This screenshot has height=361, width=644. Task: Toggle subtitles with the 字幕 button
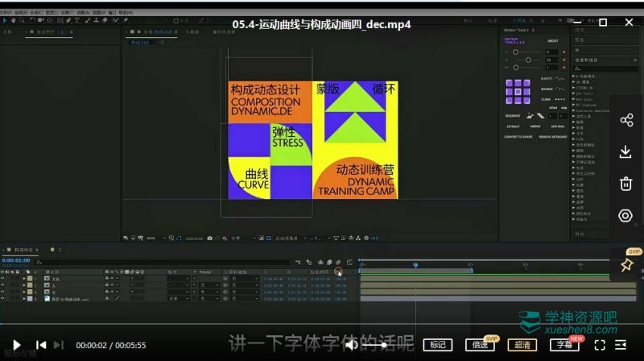click(563, 345)
